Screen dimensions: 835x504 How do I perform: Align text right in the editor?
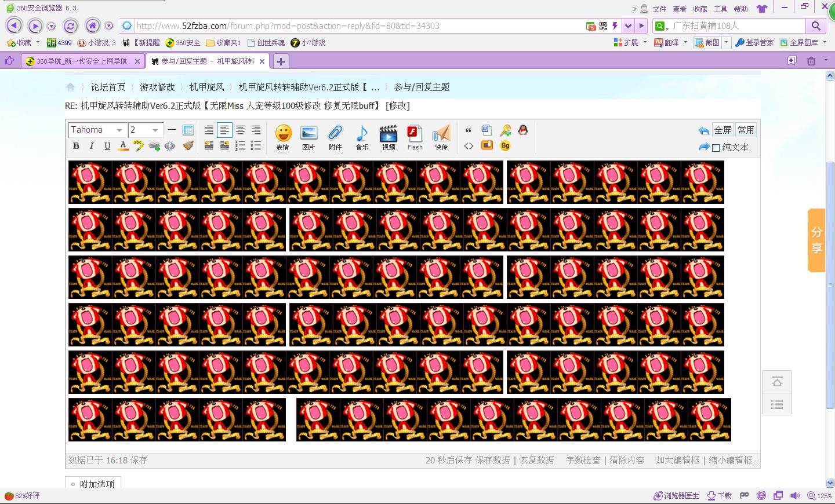coord(256,130)
